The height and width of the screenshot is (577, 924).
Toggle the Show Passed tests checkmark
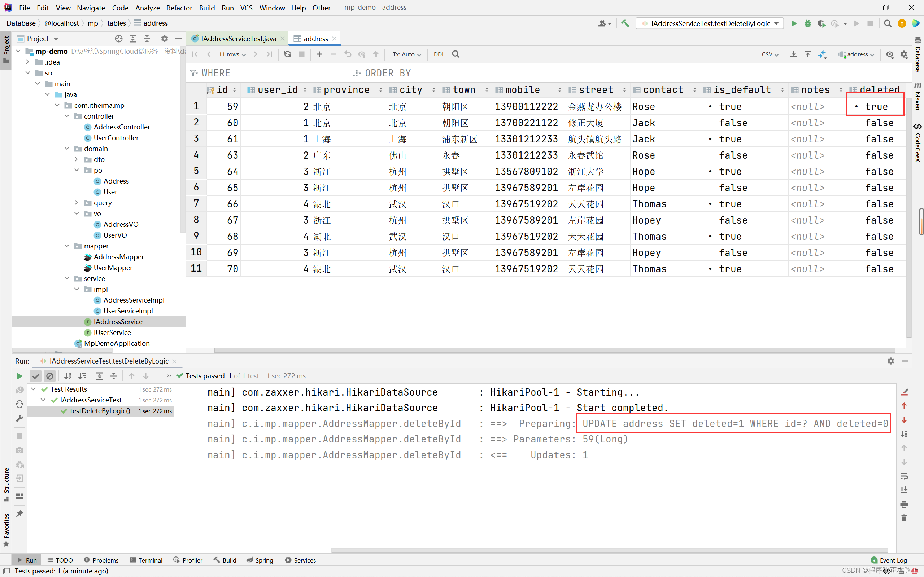[x=35, y=376]
